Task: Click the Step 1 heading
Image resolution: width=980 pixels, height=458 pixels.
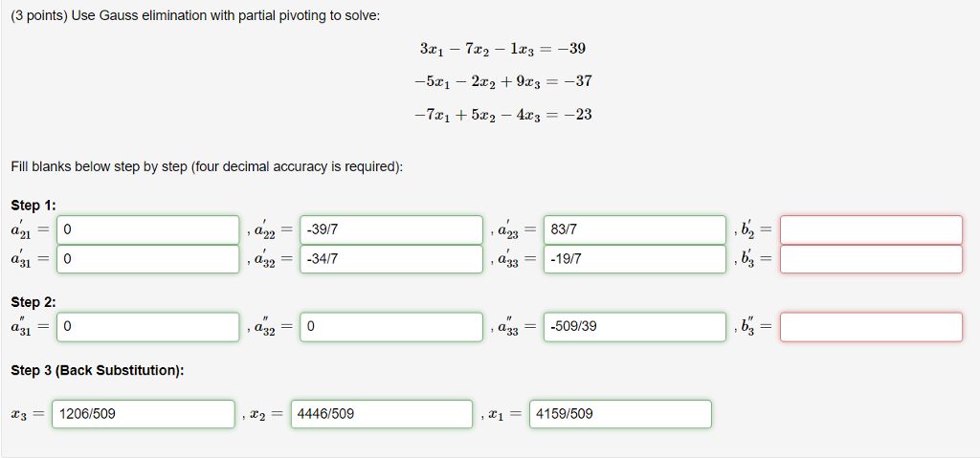Action: point(33,206)
